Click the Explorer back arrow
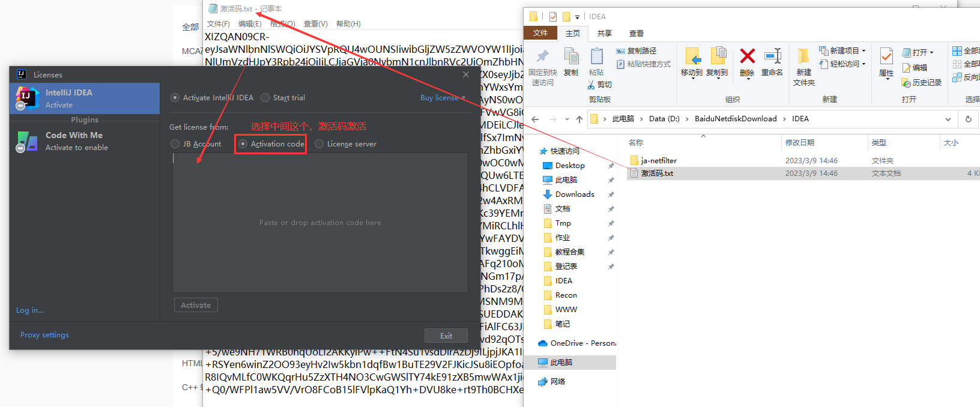The width and height of the screenshot is (980, 407). pyautogui.click(x=536, y=119)
